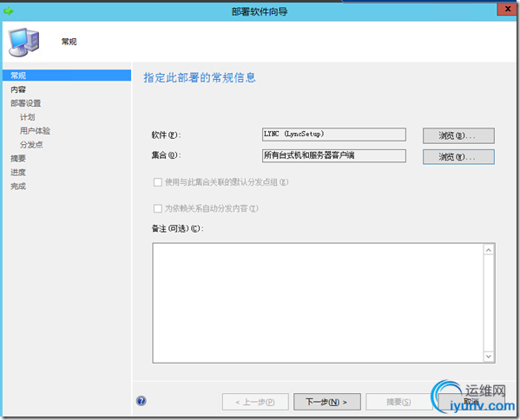The image size is (520, 420).
Task: Click the green arrow icon in title bar
Action: (9, 11)
